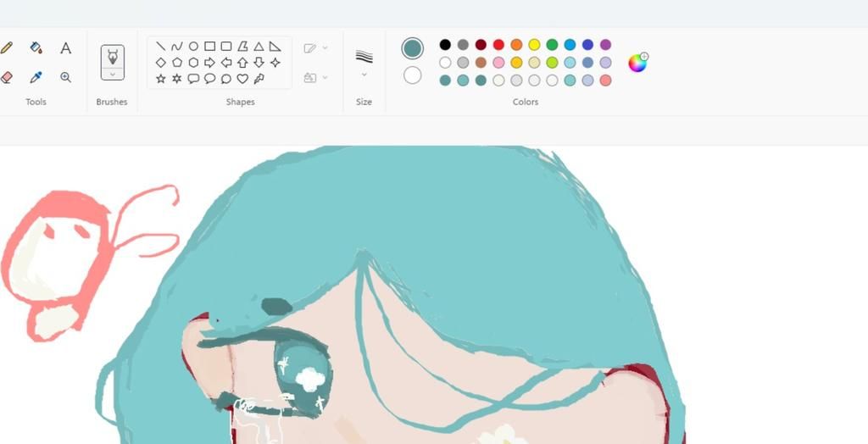
Task: Pick the Color picker eyedropper tool
Action: [x=36, y=77]
